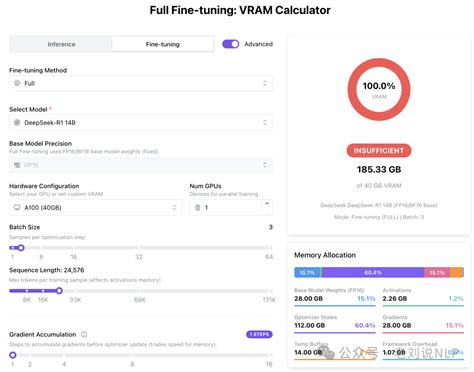Image resolution: width=474 pixels, height=372 pixels.
Task: Open the Fine-tuning Method dropdown
Action: tap(141, 83)
